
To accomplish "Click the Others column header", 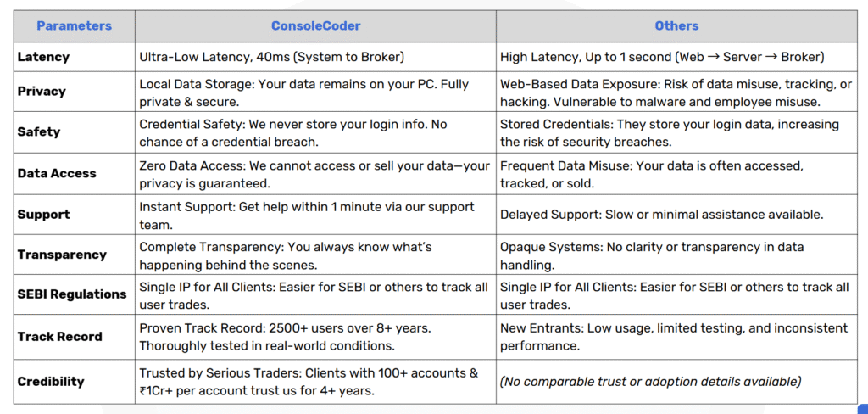I will click(676, 25).
